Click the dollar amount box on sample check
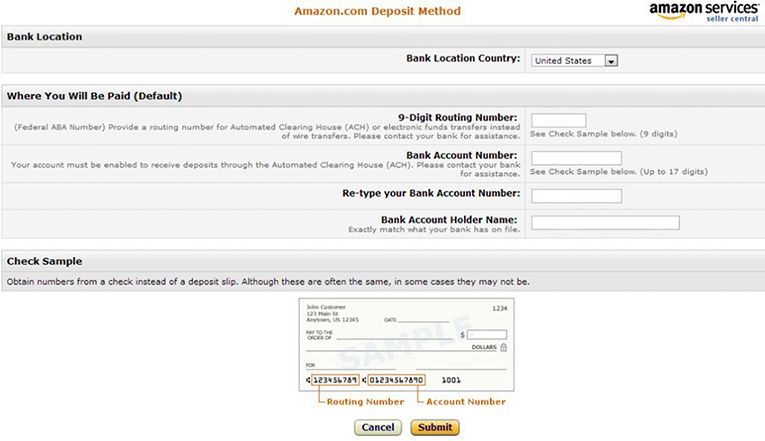The height and width of the screenshot is (441, 765). click(x=487, y=335)
